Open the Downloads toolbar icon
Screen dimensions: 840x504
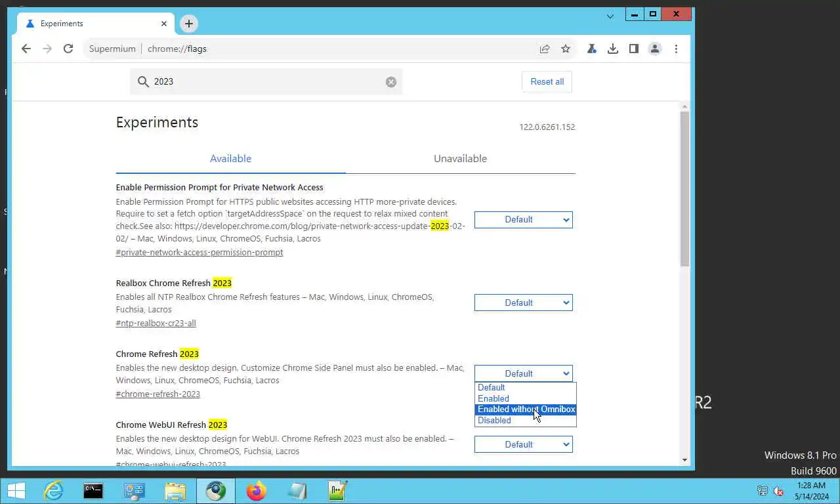click(613, 49)
